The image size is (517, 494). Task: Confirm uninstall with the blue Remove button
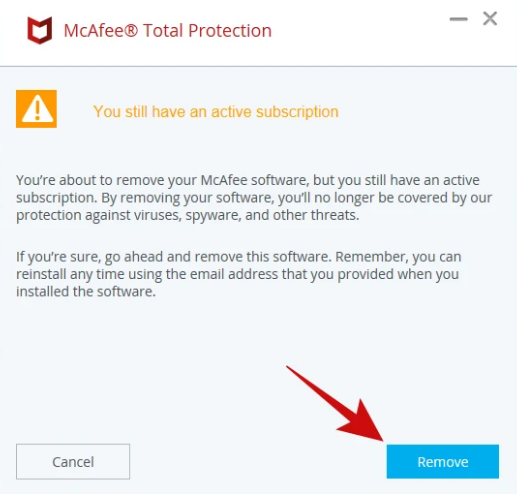pyautogui.click(x=442, y=461)
